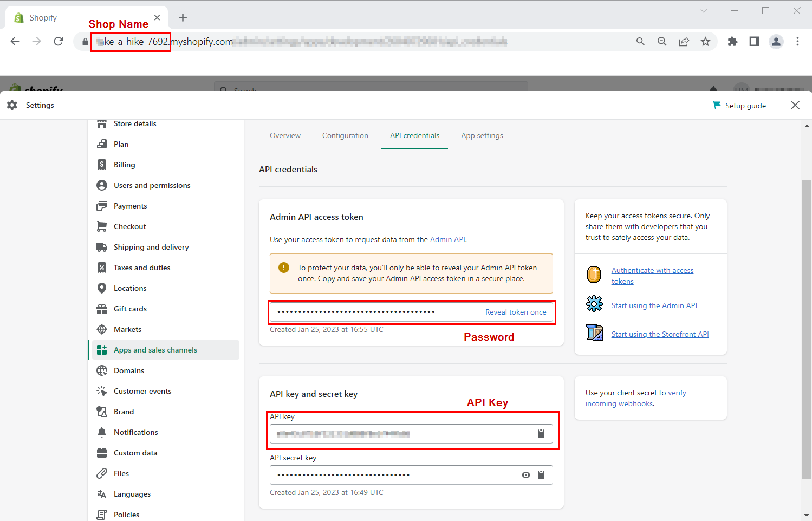
Task: Open the browser extensions puzzle icon
Action: [x=732, y=41]
